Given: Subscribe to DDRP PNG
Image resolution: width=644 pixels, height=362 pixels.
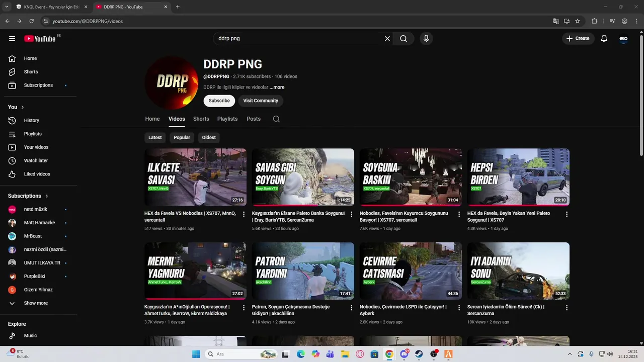Looking at the screenshot, I should click(x=219, y=101).
